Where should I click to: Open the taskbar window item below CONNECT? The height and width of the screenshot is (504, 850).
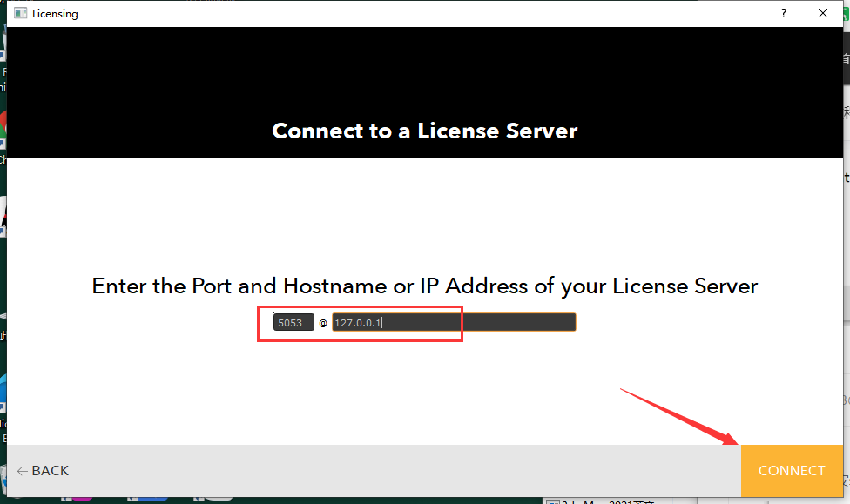pos(610,501)
